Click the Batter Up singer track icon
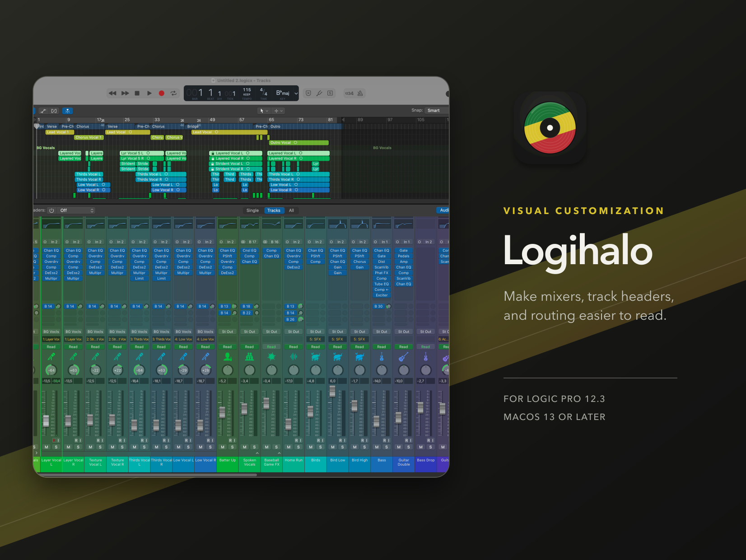Screen dimensions: 746x560 [228, 357]
